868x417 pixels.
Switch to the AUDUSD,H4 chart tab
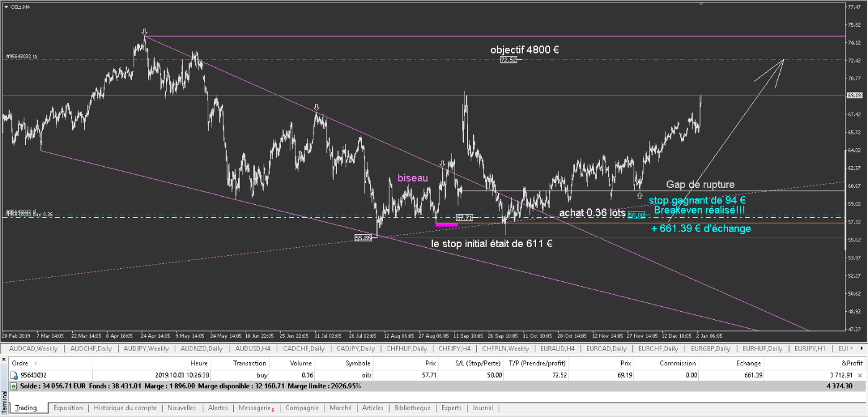coord(252,349)
